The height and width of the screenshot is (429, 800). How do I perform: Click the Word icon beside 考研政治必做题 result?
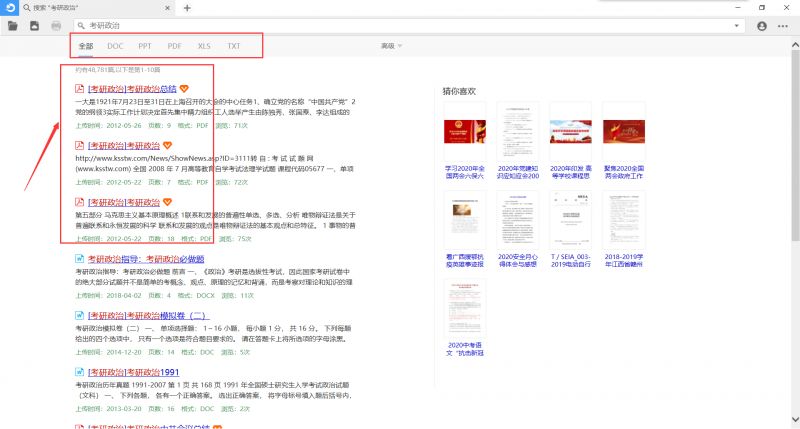[80, 260]
